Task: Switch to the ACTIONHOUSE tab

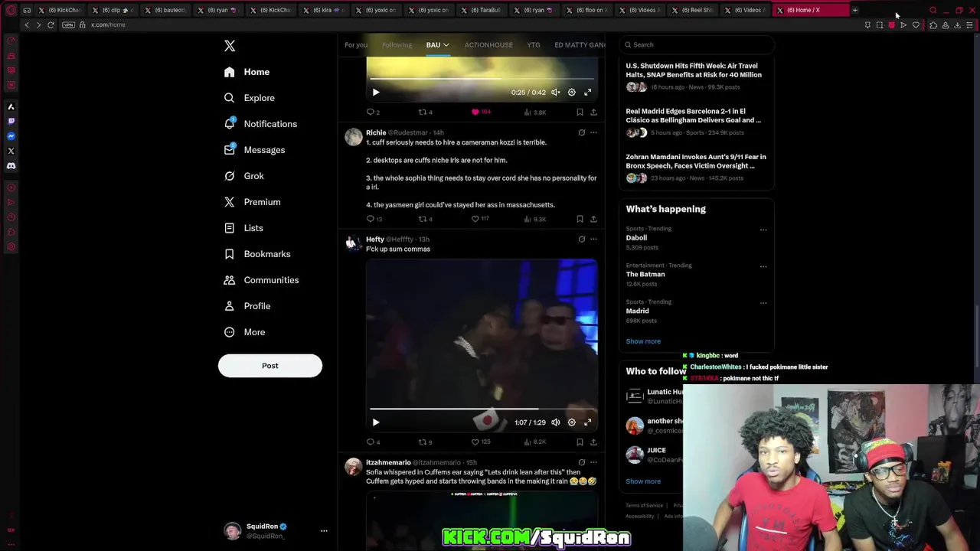Action: (488, 44)
